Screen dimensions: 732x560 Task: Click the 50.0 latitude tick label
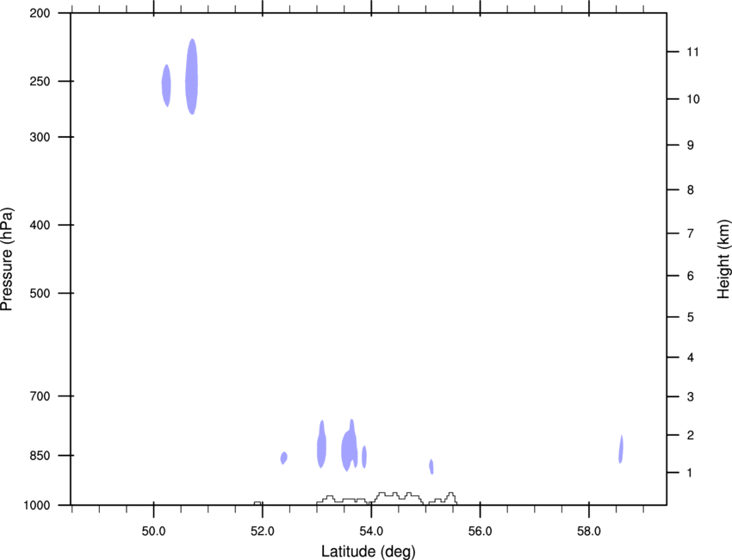153,532
